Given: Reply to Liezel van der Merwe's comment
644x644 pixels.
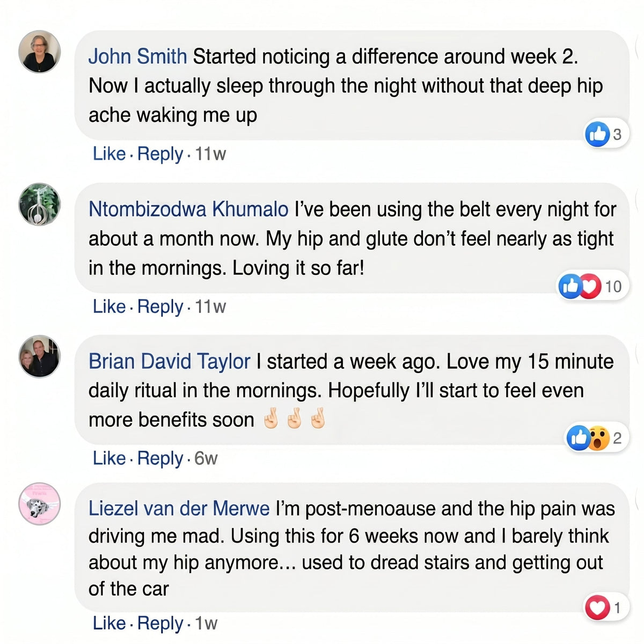Looking at the screenshot, I should [160, 624].
